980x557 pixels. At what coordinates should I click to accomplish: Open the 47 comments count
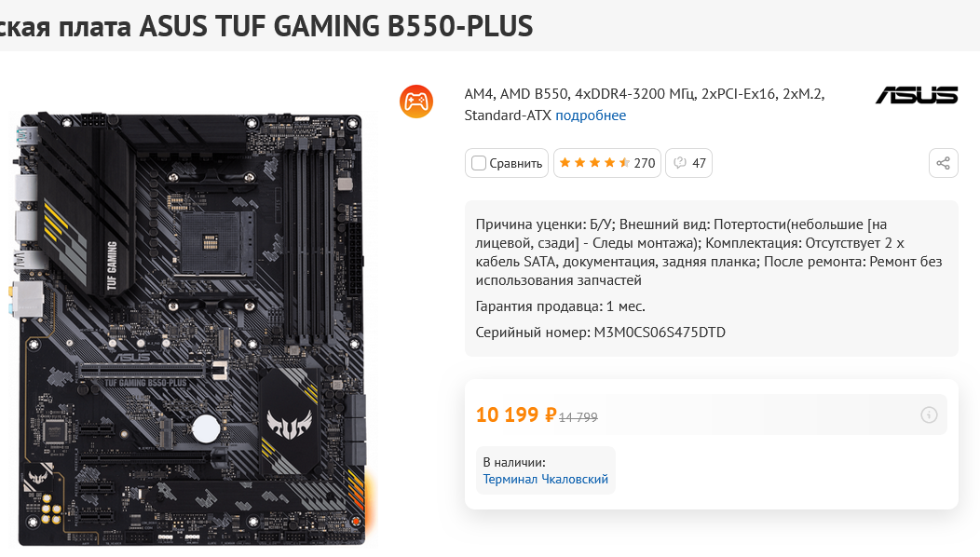pyautogui.click(x=699, y=163)
